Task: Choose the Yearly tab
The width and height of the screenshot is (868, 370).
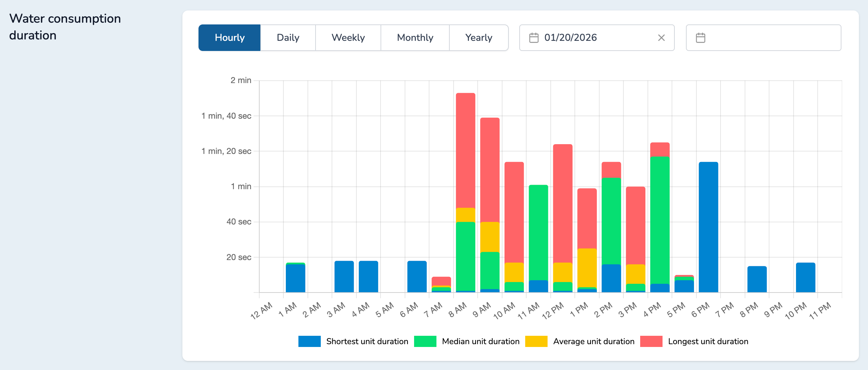Action: tap(478, 38)
